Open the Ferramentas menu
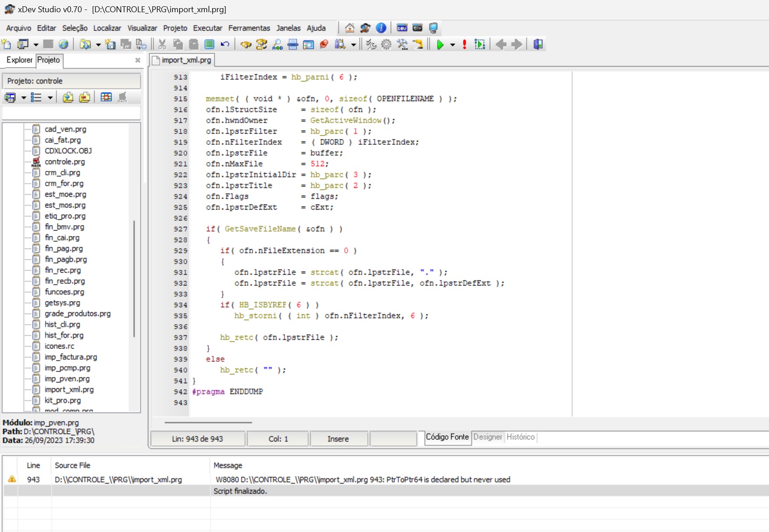 click(249, 28)
